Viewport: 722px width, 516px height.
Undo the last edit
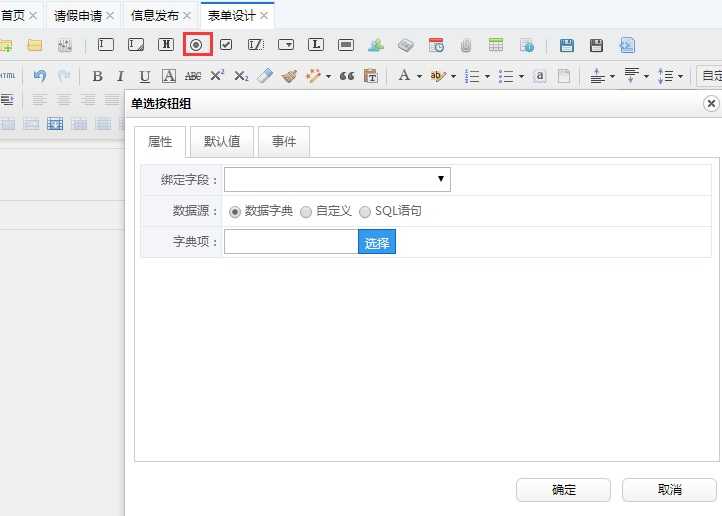[x=40, y=75]
